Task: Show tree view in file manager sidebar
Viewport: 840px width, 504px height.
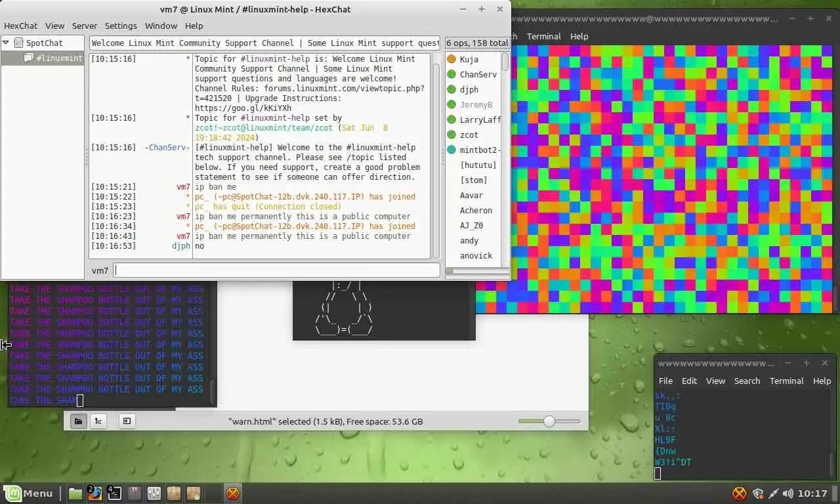Action: coord(98,421)
